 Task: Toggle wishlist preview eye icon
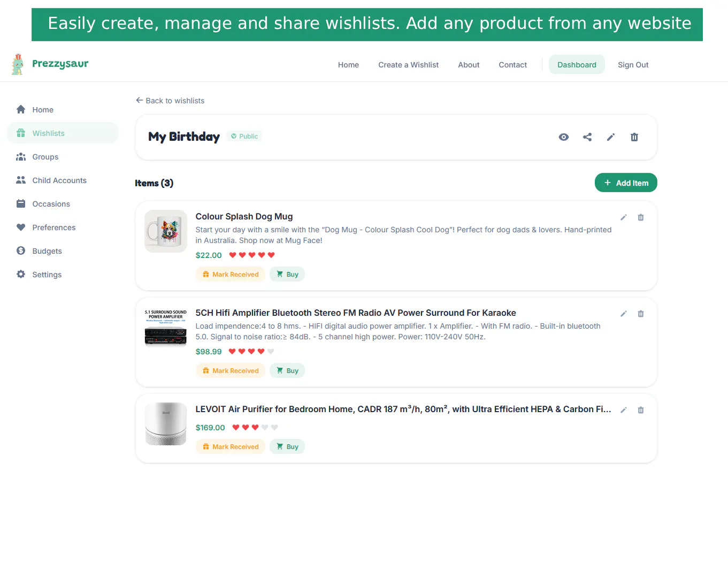[x=564, y=137]
